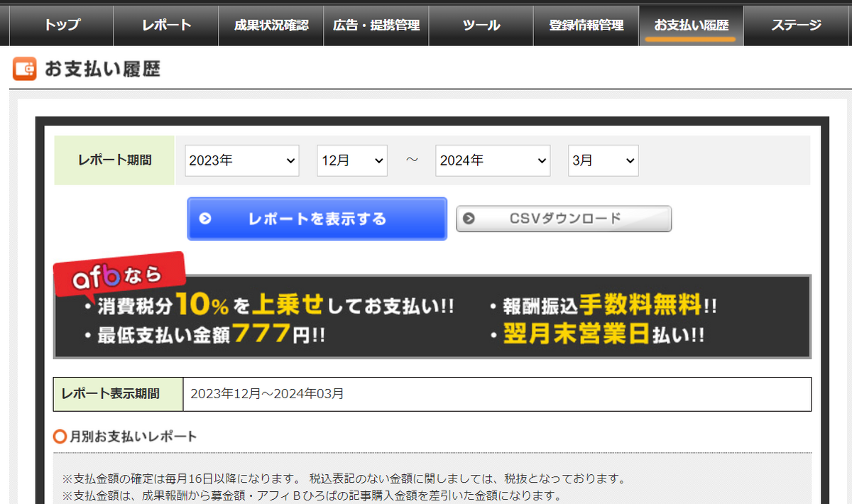The height and width of the screenshot is (504, 852).
Task: Click the orange circle icon before 月別お支払いレポート
Action: pyautogui.click(x=60, y=437)
